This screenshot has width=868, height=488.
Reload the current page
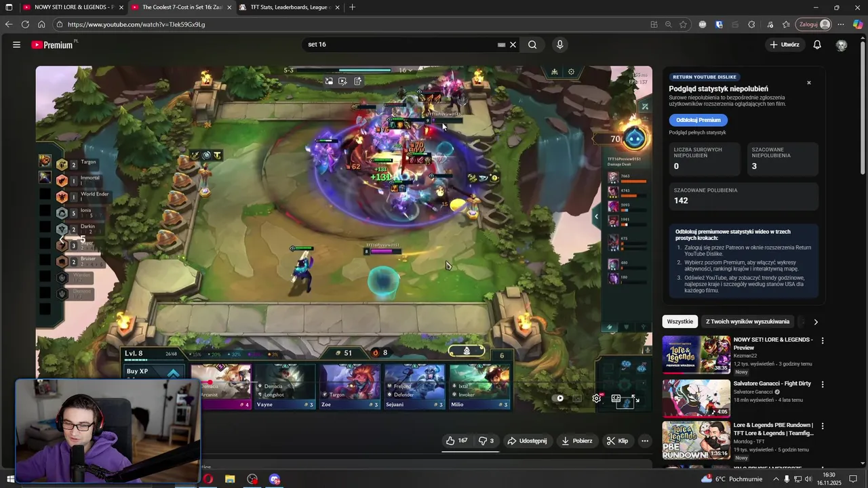pos(25,24)
